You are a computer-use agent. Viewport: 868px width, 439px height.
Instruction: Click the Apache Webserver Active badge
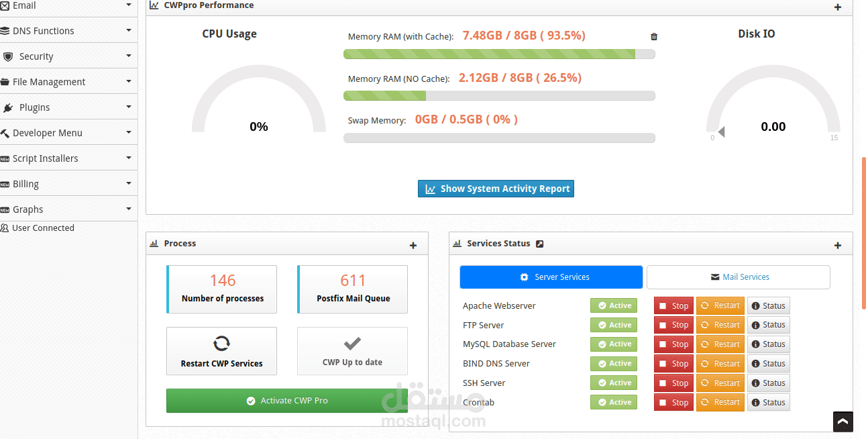click(x=614, y=305)
